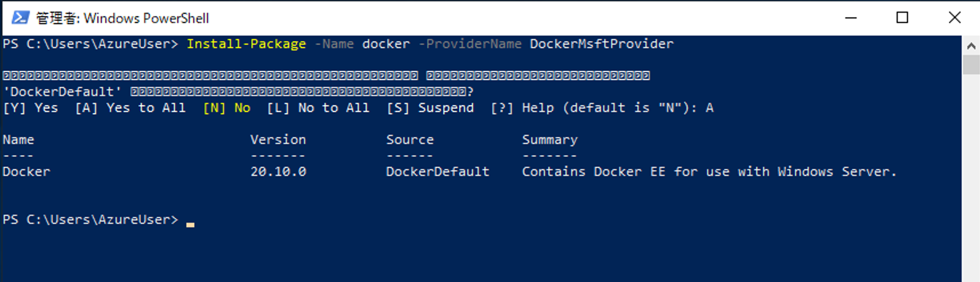980x282 pixels.
Task: Click the blinking cursor at the prompt
Action: [x=190, y=225]
